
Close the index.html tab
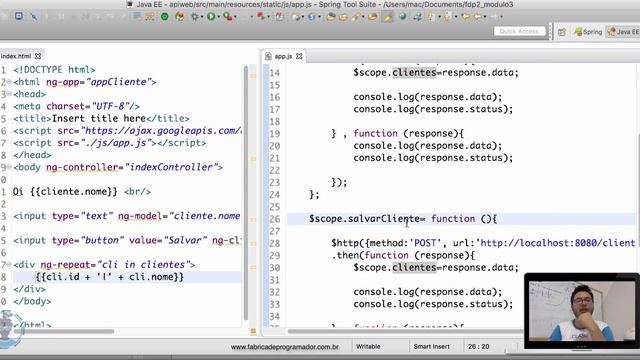pos(38,56)
